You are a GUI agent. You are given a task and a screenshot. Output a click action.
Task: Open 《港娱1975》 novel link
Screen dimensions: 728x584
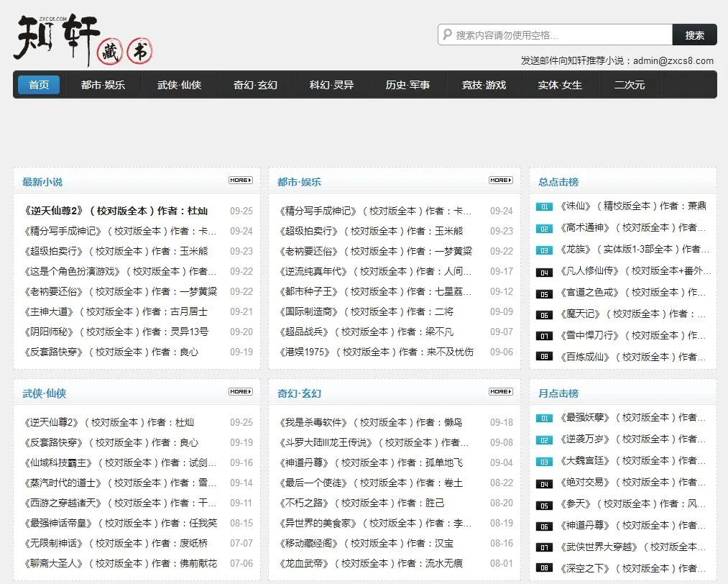(x=376, y=352)
